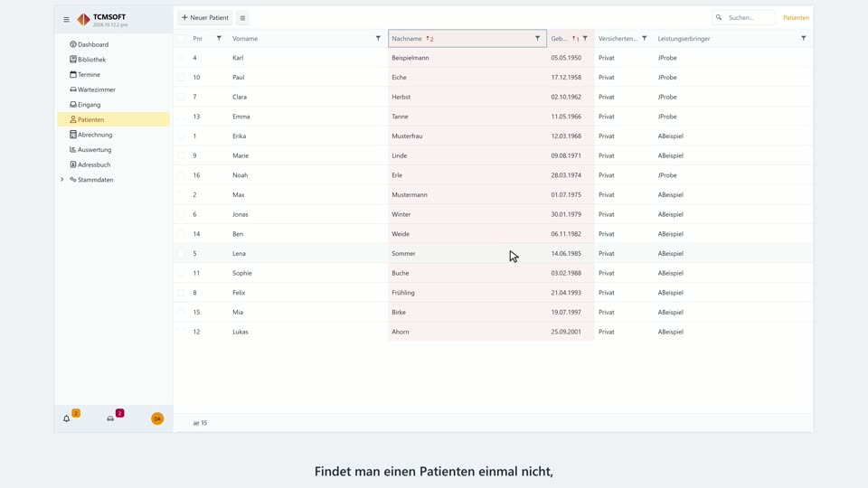Screen dimensions: 868x488
Task: Filter the Leistungserbringer column
Action: click(803, 39)
